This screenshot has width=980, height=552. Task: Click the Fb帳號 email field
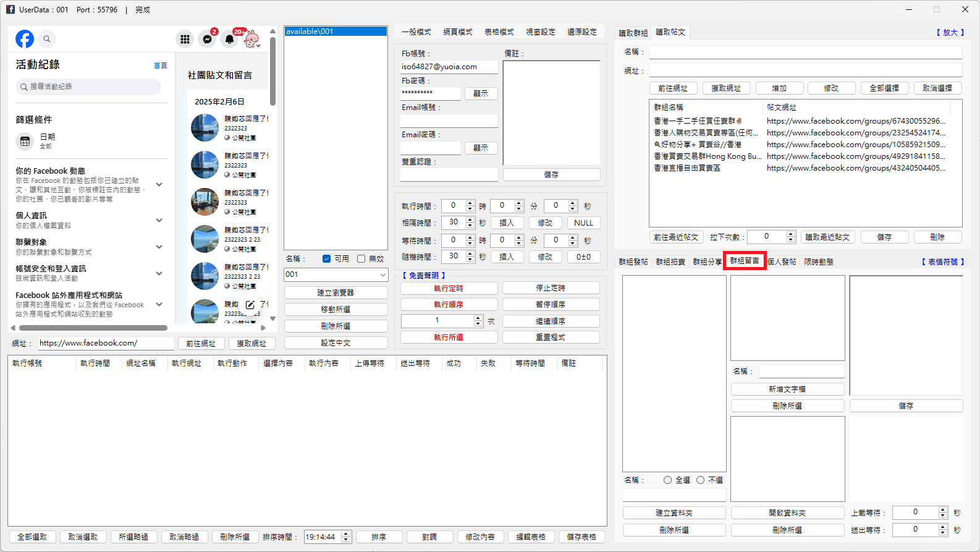[x=449, y=66]
